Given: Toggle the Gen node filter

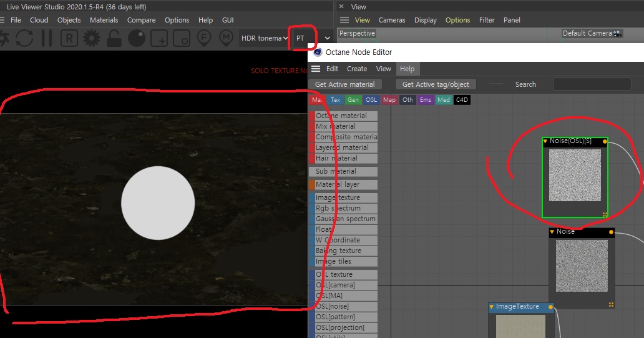Looking at the screenshot, I should 353,100.
